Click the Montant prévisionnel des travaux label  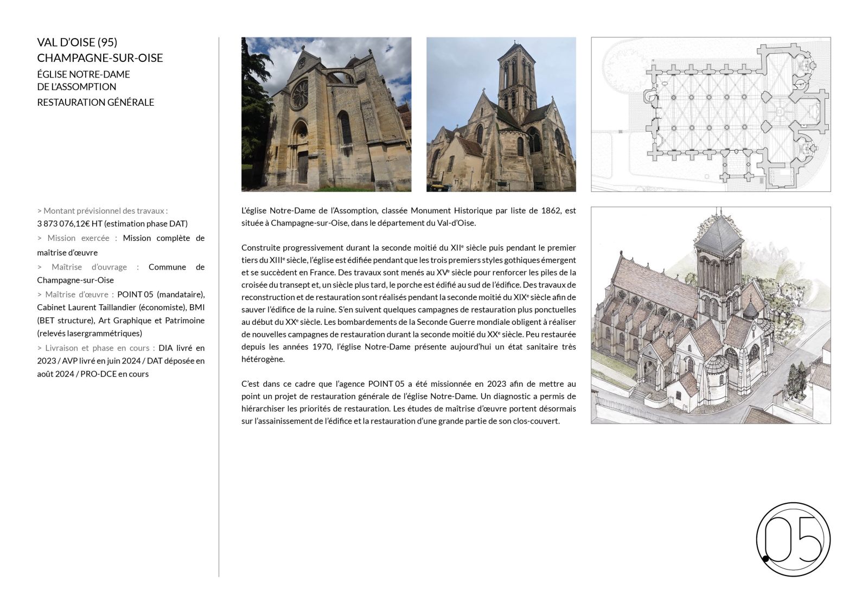(103, 211)
